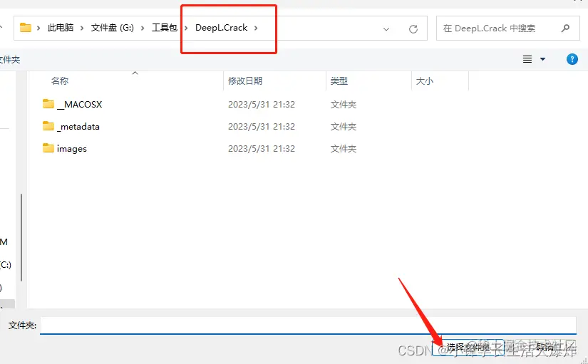Image resolution: width=588 pixels, height=364 pixels.
Task: Select the _metadata folder name
Action: (x=78, y=127)
